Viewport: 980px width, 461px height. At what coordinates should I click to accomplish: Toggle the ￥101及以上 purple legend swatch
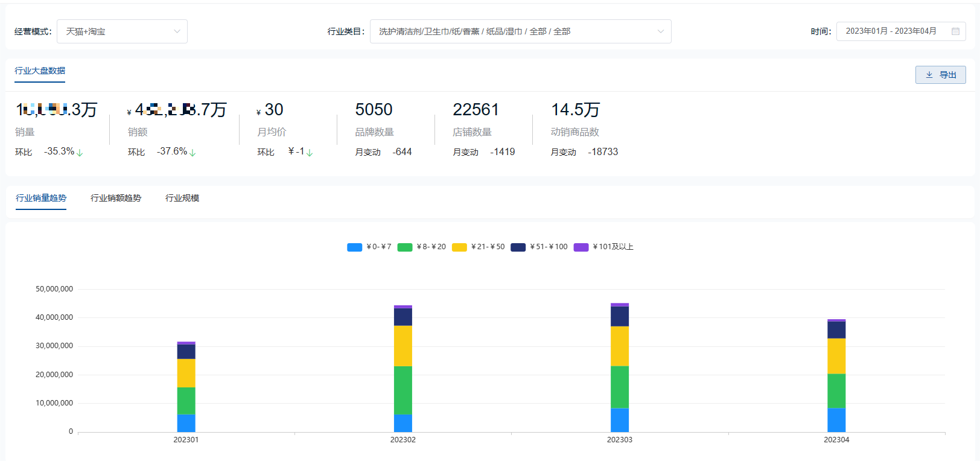(581, 247)
